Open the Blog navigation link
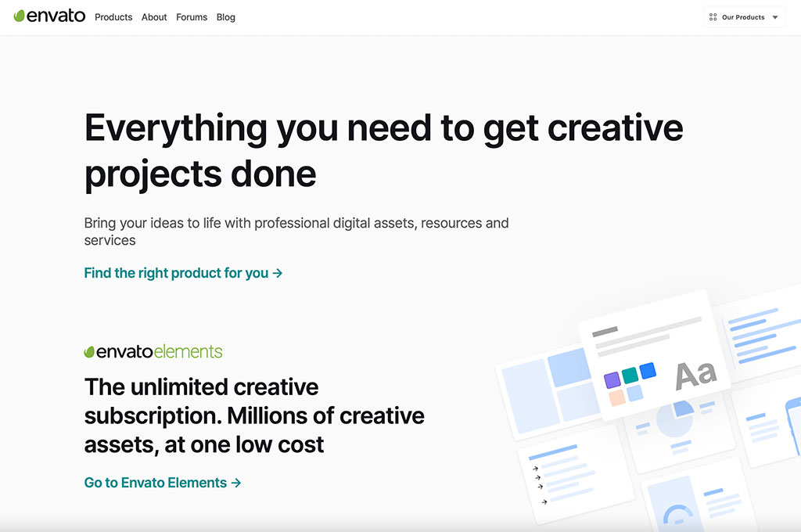This screenshot has height=532, width=801. (x=226, y=17)
